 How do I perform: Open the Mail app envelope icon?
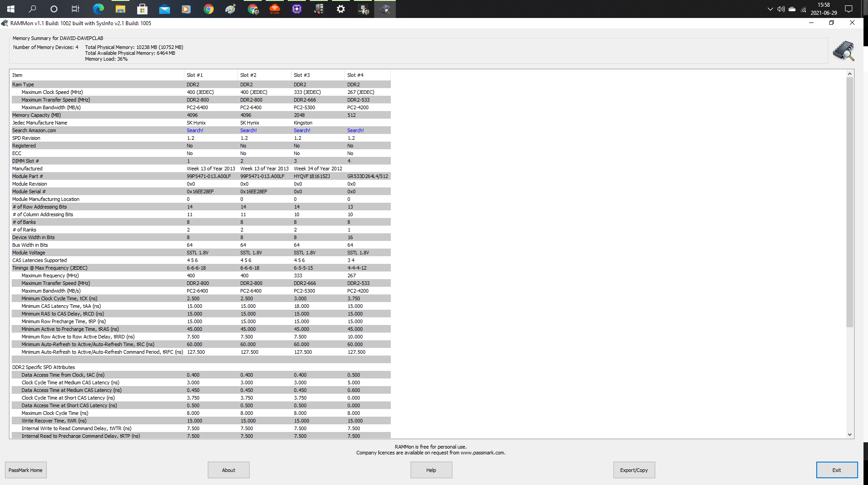(164, 9)
